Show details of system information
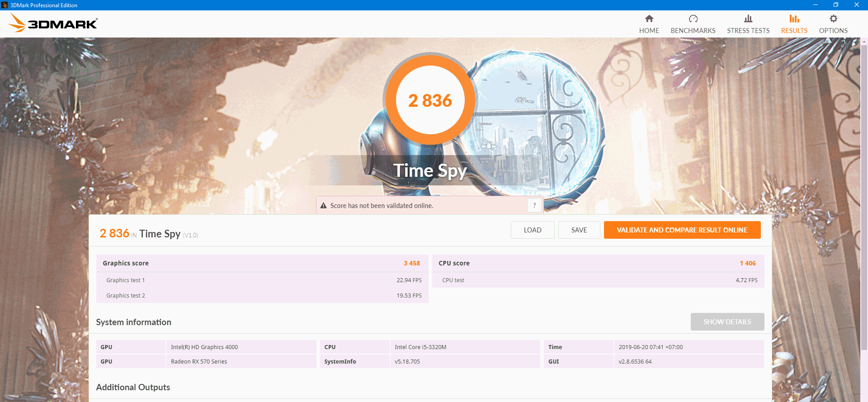The width and height of the screenshot is (868, 402). [727, 322]
